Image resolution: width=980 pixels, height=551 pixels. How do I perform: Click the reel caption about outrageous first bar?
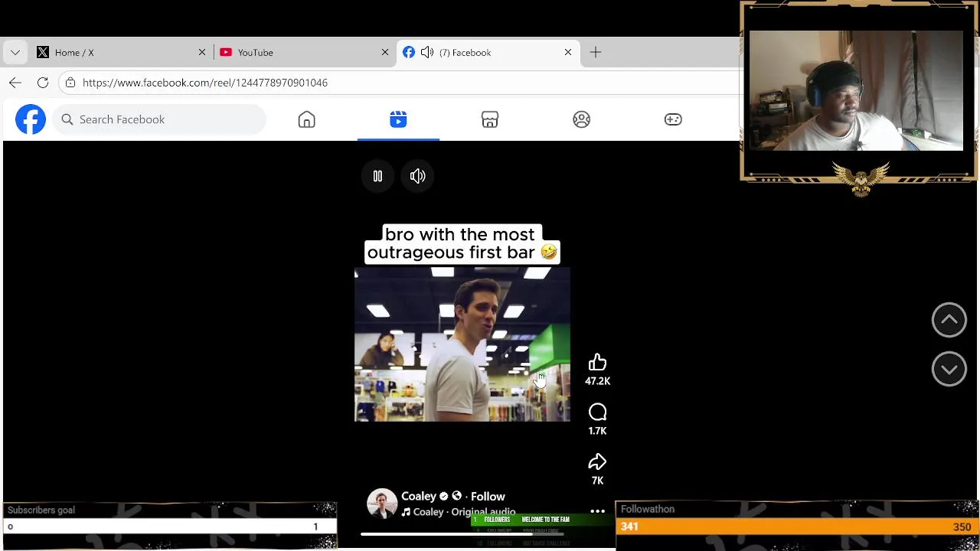pos(462,243)
